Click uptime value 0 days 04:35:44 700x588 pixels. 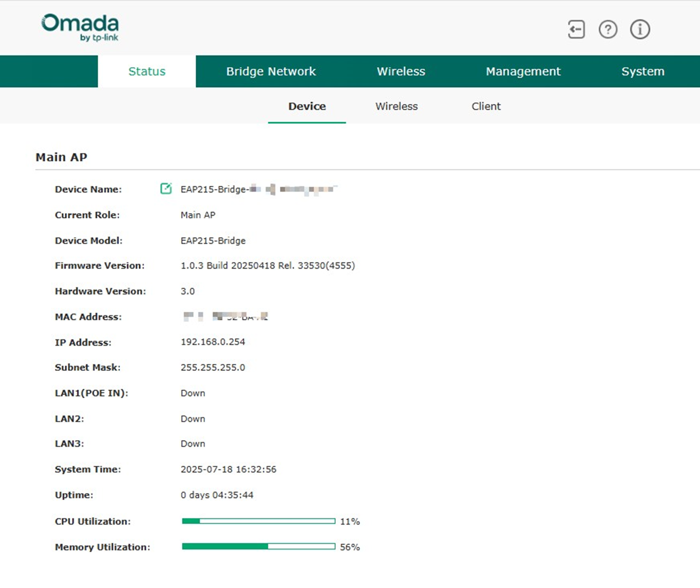point(217,495)
